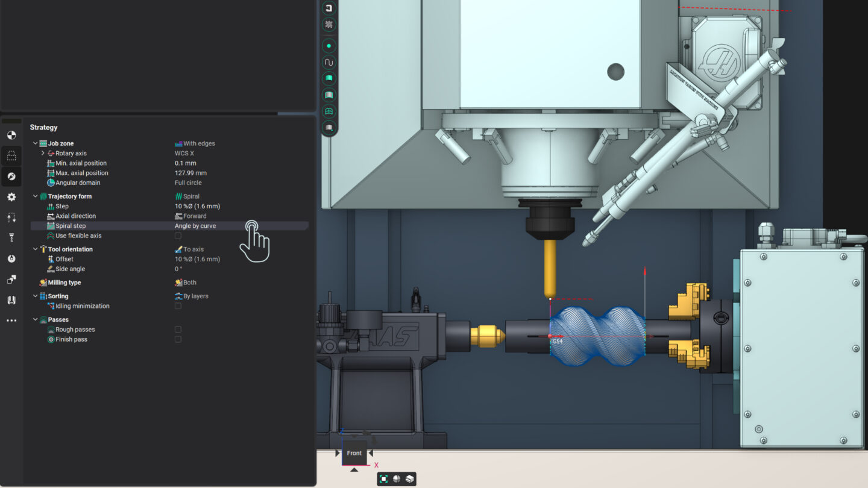Select the compass-shaped strategy tool in sidebar
This screenshot has height=488, width=868.
click(11, 176)
